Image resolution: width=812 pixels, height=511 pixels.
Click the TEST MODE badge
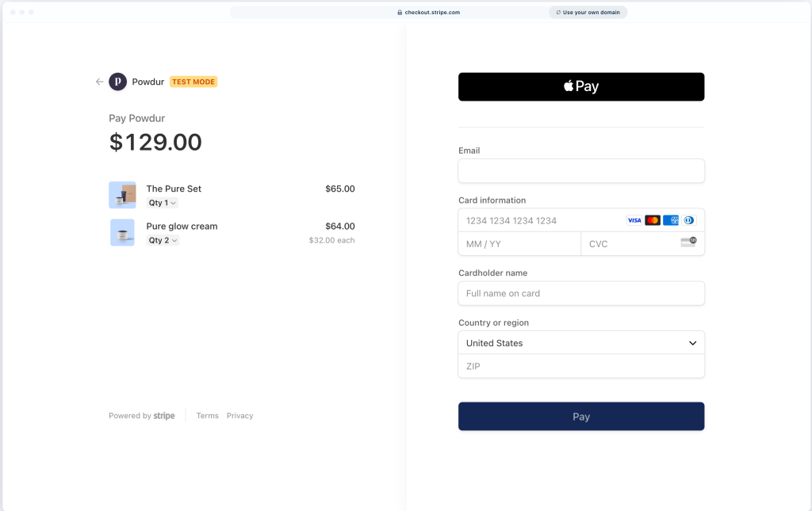tap(193, 81)
